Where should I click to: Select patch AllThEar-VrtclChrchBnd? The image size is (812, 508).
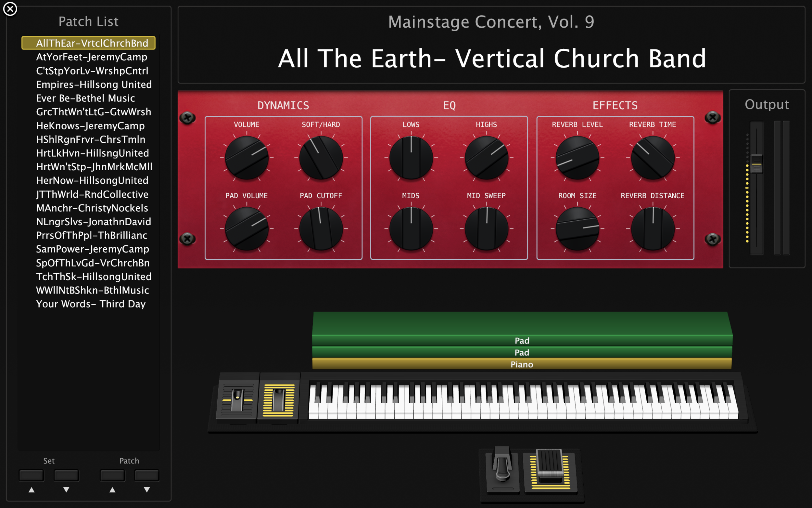tap(89, 43)
